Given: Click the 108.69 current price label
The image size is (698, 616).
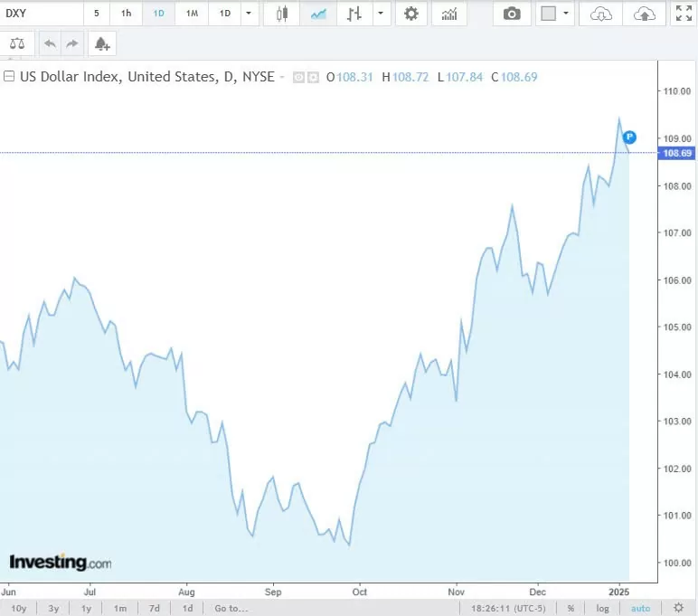Looking at the screenshot, I should (677, 153).
